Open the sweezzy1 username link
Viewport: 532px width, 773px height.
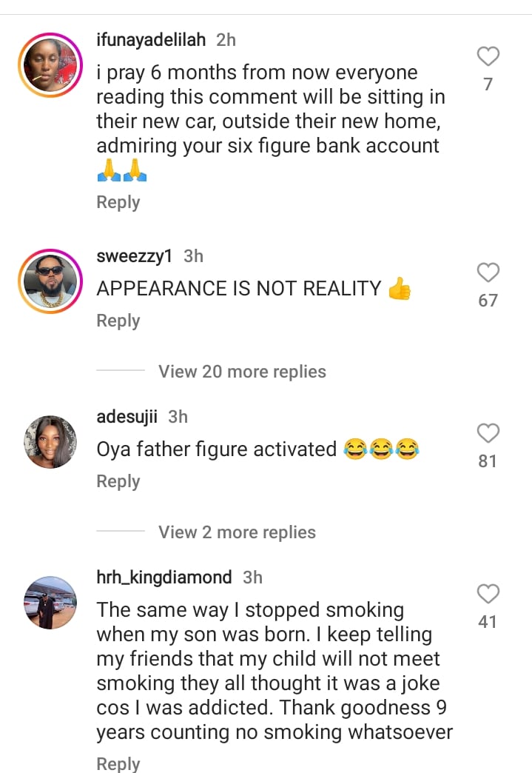[x=135, y=256]
